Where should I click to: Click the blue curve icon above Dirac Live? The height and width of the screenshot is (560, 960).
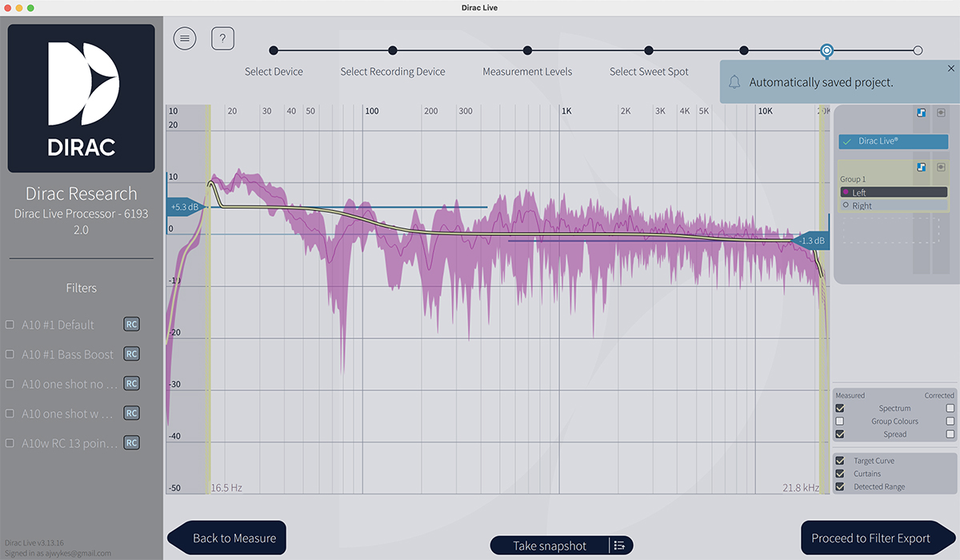click(x=922, y=113)
